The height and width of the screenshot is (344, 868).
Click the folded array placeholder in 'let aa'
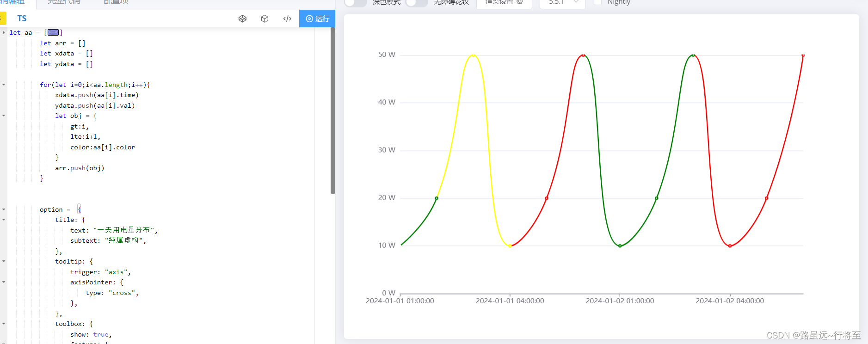click(53, 32)
